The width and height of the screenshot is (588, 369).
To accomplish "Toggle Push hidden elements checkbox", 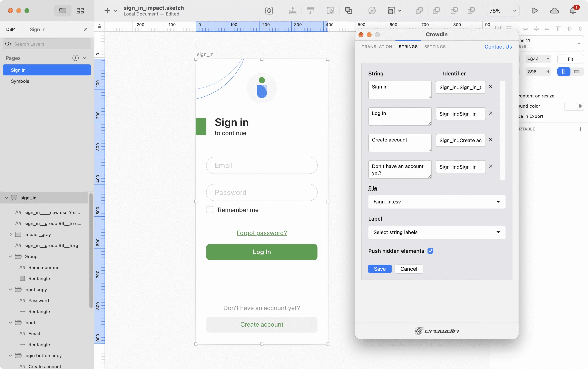I will click(430, 251).
